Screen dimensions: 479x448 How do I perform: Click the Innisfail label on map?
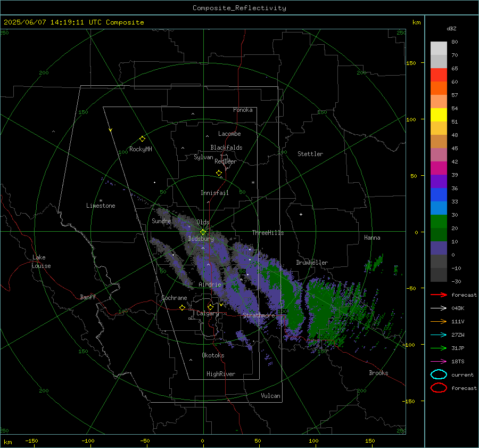pos(214,193)
